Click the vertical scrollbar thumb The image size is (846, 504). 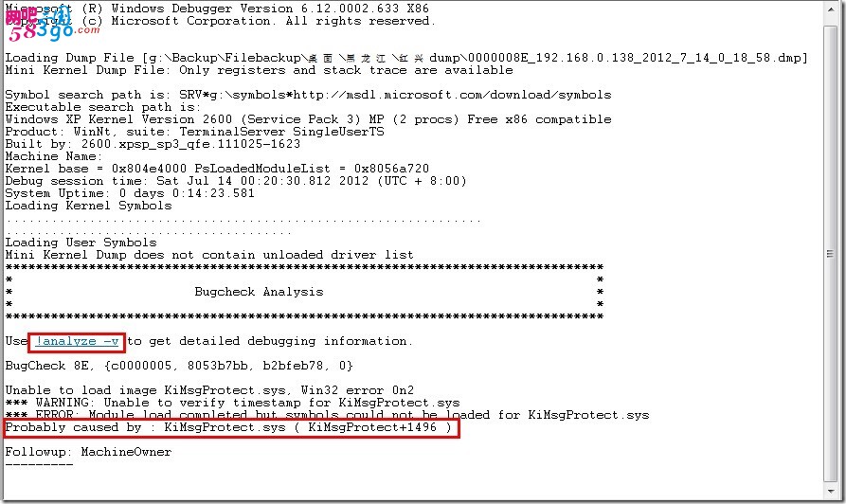point(830,254)
